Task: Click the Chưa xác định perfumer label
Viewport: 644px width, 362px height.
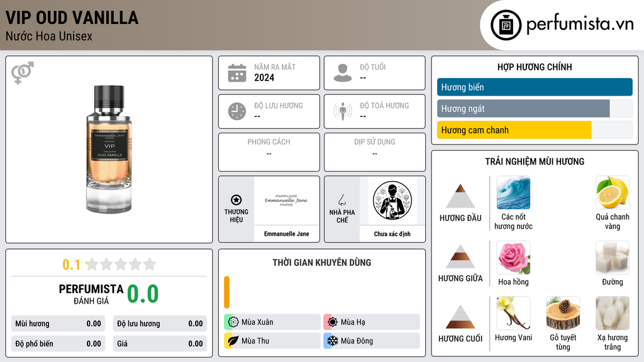Action: coord(392,234)
